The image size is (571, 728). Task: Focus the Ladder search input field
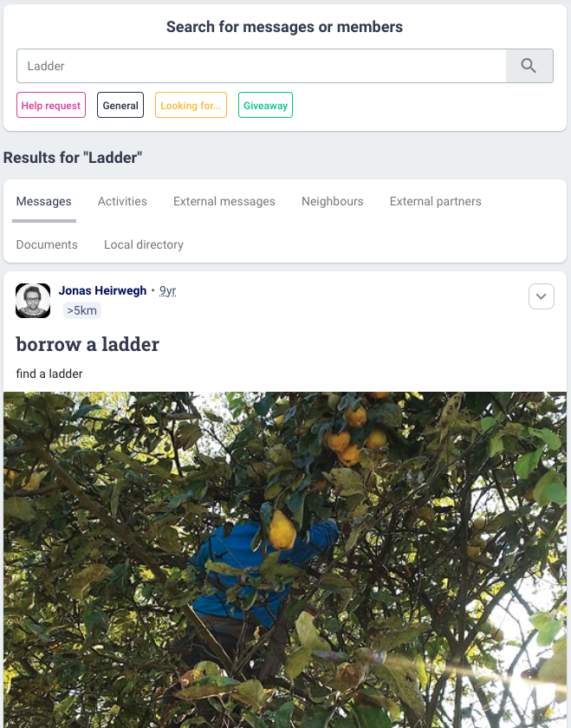pyautogui.click(x=262, y=66)
